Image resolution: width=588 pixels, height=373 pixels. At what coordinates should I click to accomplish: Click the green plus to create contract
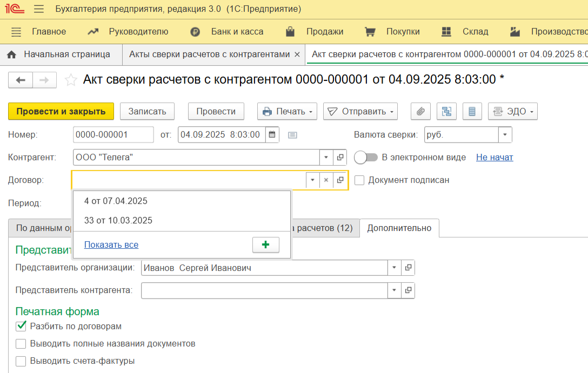(265, 245)
